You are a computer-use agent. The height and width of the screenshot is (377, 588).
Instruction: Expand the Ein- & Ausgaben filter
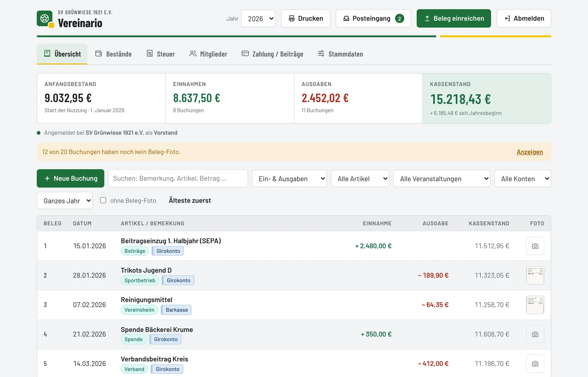pos(289,179)
